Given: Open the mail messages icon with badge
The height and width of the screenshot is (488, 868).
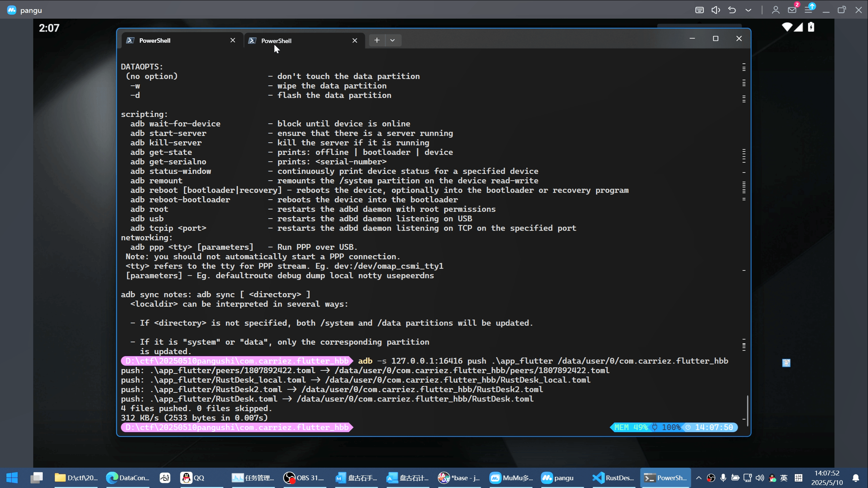Looking at the screenshot, I should [792, 10].
